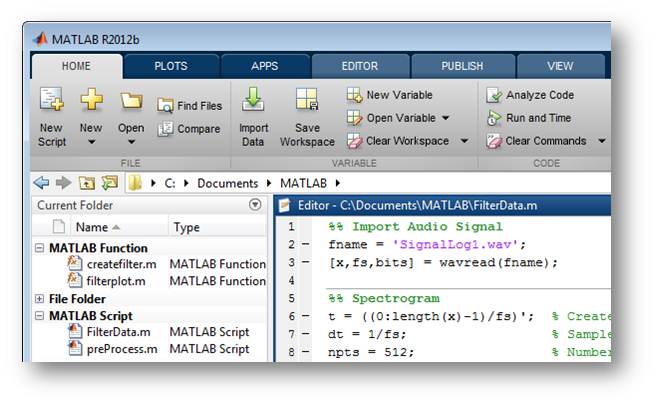The height and width of the screenshot is (404, 656).
Task: Expand the arrow after Documents in path
Action: (269, 183)
